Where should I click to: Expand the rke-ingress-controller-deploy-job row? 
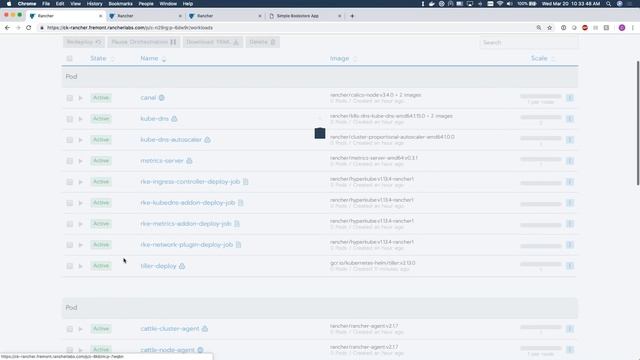(80, 182)
